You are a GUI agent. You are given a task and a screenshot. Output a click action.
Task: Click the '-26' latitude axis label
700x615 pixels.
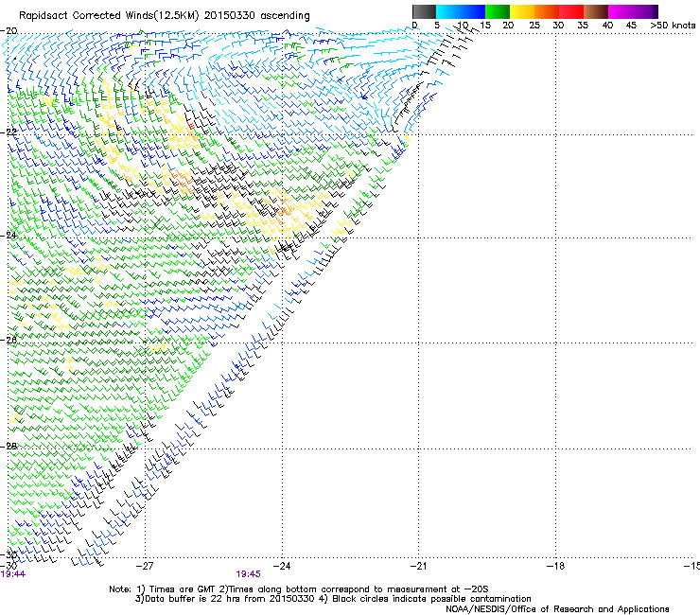point(9,340)
